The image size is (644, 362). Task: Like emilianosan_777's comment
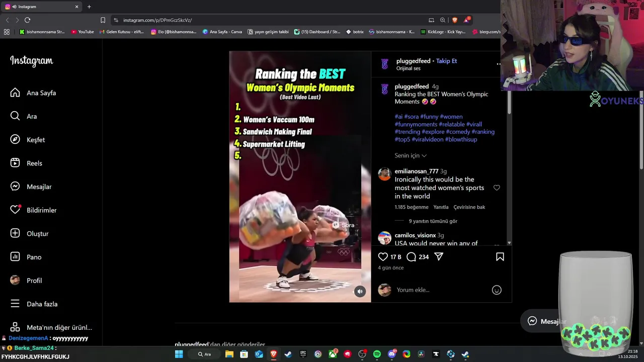497,188
